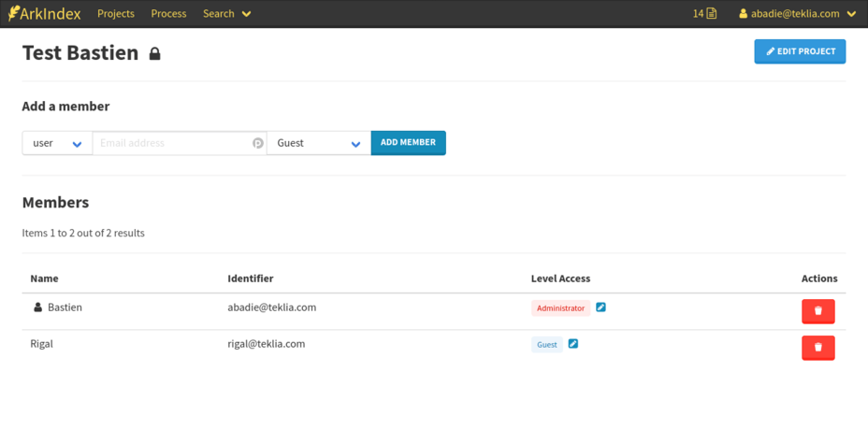Click the Edit Project button
Screen dimensions: 868x443
coord(800,51)
